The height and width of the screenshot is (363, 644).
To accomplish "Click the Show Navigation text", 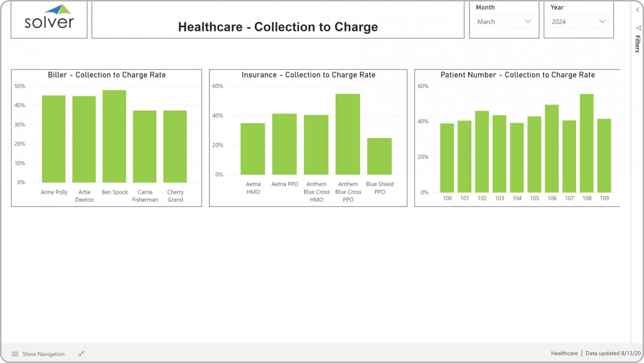I will [x=43, y=354].
